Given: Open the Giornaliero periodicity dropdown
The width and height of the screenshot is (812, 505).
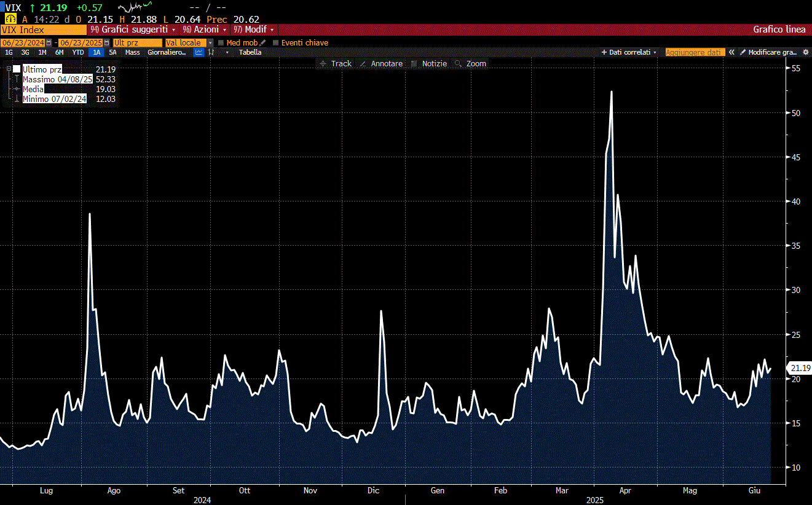Looking at the screenshot, I should tap(167, 52).
